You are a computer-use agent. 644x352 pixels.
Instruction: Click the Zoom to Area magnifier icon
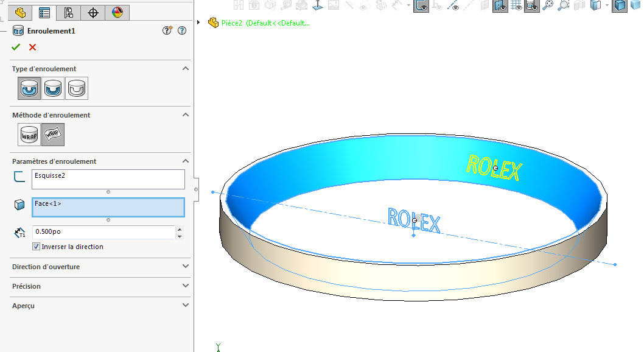tap(563, 5)
